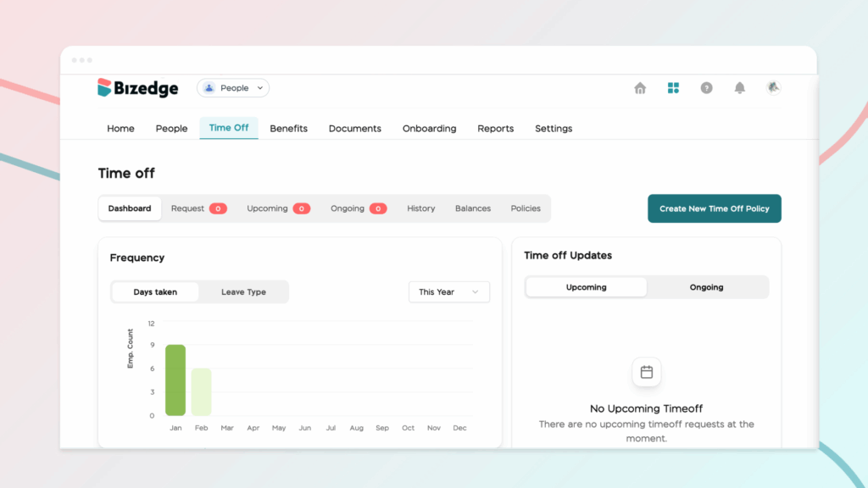Toggle Time off Updates to Ongoing
The width and height of the screenshot is (868, 488).
[x=706, y=287]
